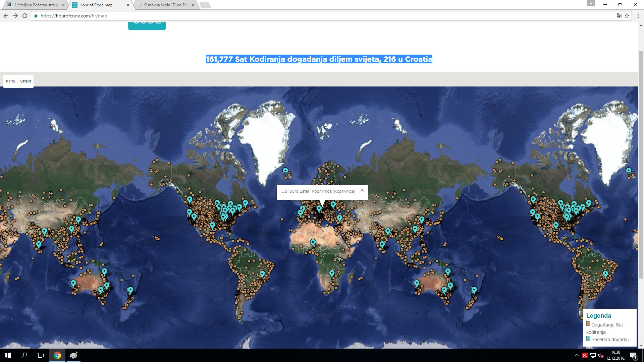This screenshot has width=644, height=362.
Task: Click the Legenda title
Action: pyautogui.click(x=598, y=316)
